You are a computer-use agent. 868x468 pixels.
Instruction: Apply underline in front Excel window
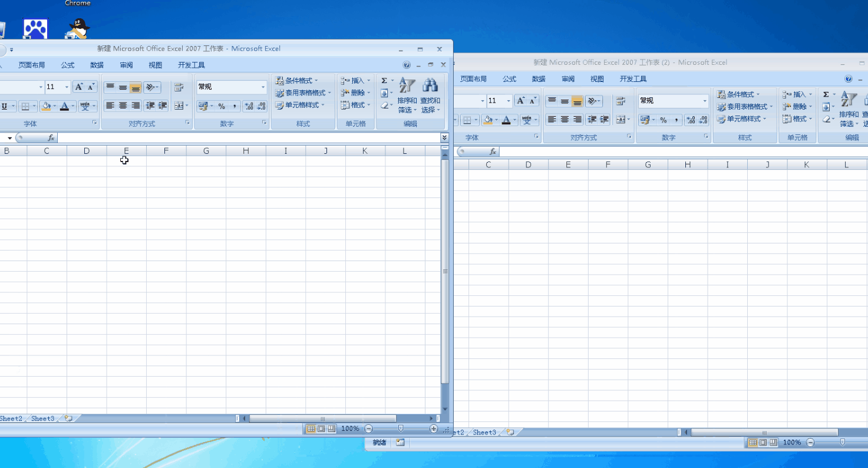pos(5,106)
